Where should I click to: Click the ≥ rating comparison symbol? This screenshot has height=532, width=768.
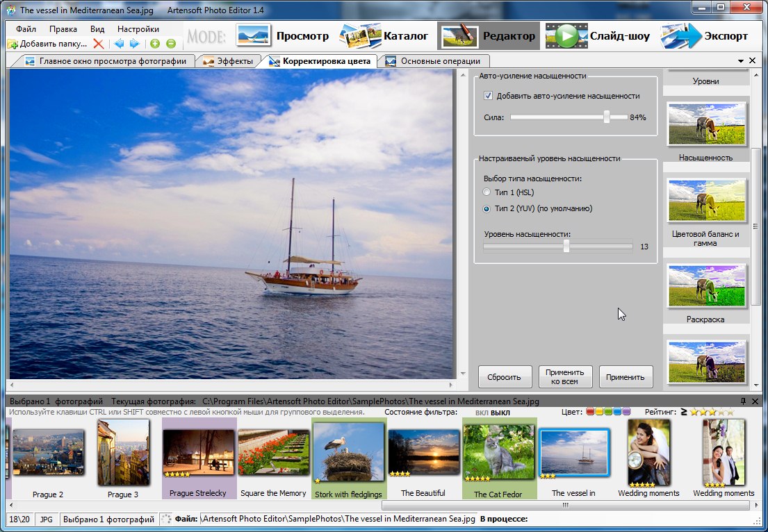pos(684,412)
